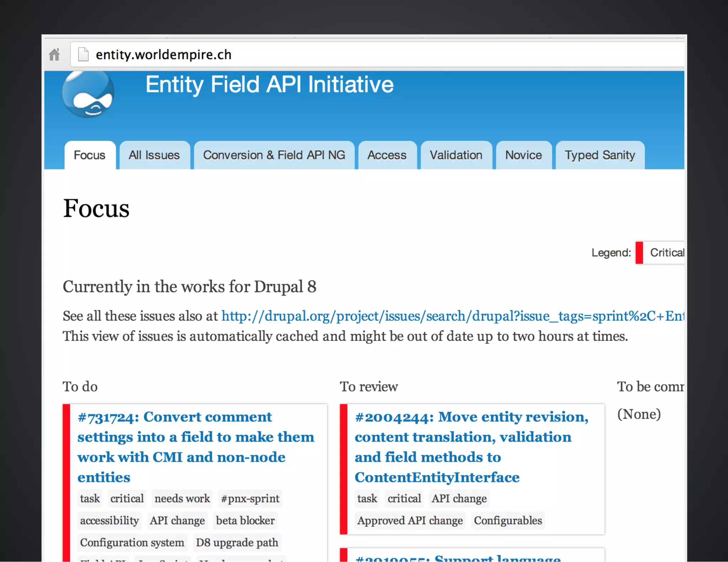Viewport: 728px width, 562px height.
Task: Open the drupal.org issue search link
Action: (451, 316)
